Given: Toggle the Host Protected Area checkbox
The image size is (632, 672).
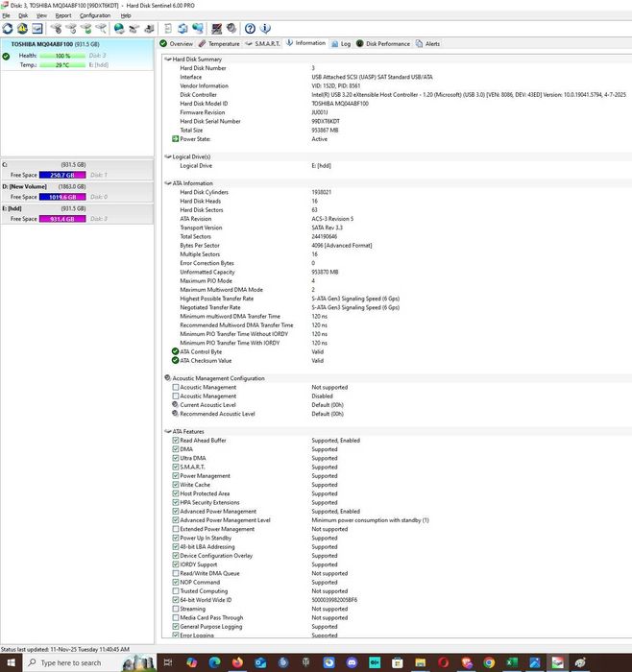Looking at the screenshot, I should pyautogui.click(x=176, y=493).
